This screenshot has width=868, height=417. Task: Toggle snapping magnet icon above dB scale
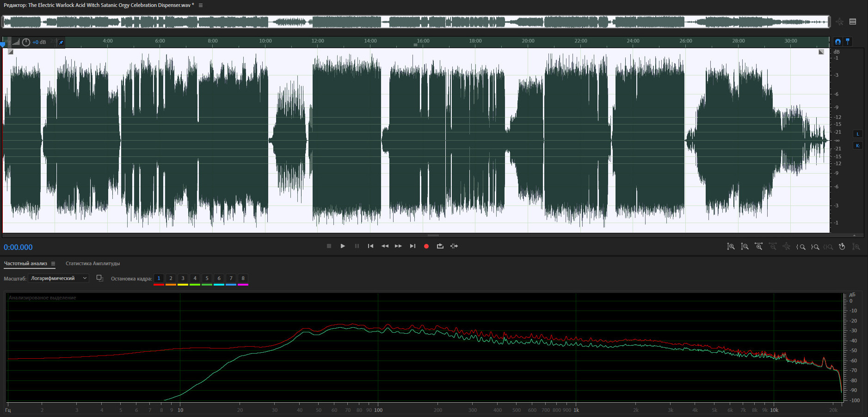pos(837,42)
